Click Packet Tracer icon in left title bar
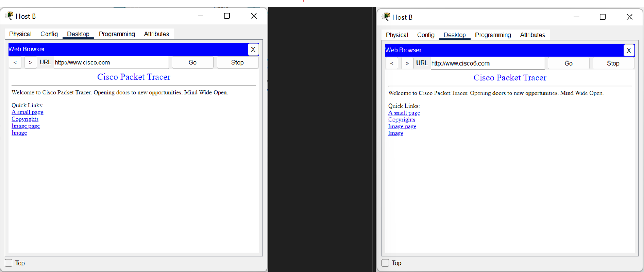 coord(10,16)
